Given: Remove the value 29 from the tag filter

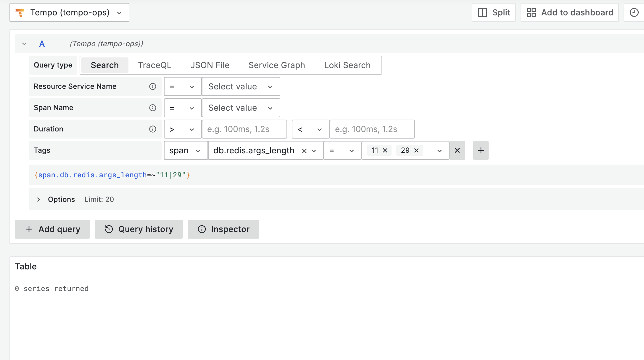Looking at the screenshot, I should 416,150.
